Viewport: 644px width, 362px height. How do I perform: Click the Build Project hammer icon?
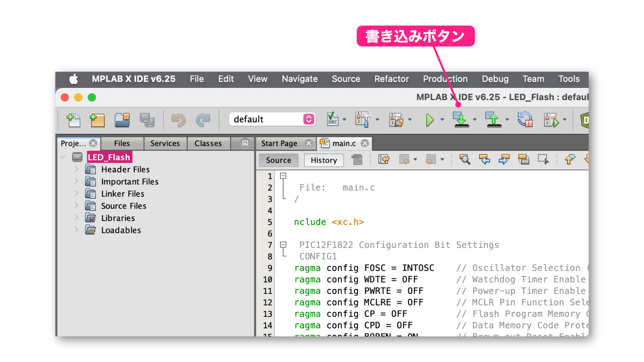[x=363, y=120]
